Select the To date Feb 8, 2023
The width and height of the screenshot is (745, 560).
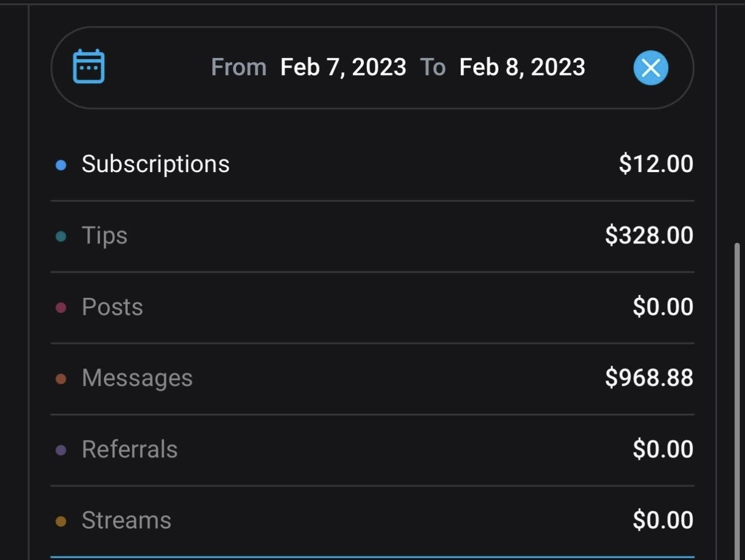522,67
